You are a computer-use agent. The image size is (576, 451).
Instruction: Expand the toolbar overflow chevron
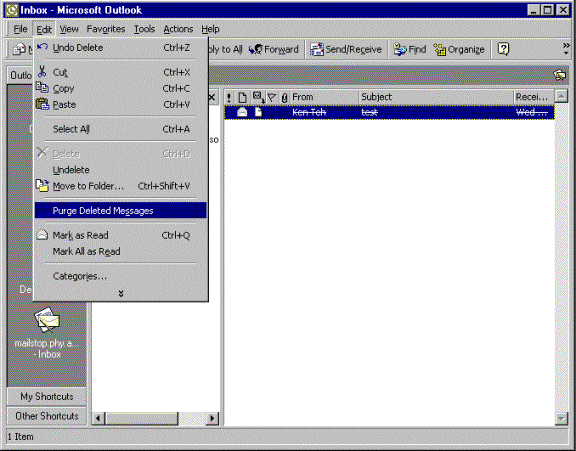click(566, 49)
